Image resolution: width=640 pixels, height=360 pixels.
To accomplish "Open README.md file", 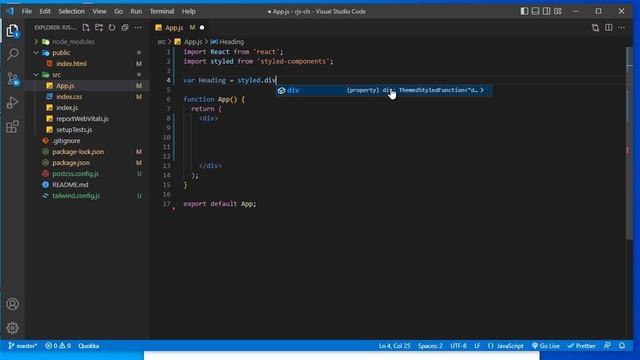I will 70,185.
